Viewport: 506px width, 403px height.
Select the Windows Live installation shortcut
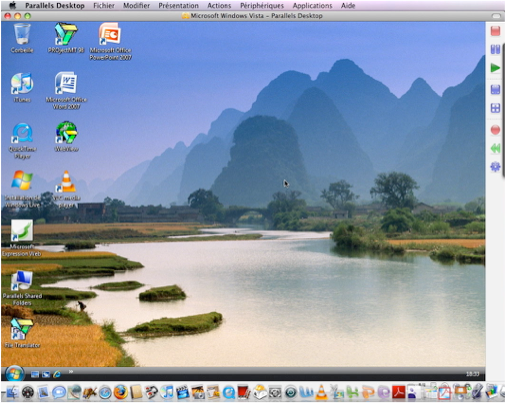(x=22, y=189)
